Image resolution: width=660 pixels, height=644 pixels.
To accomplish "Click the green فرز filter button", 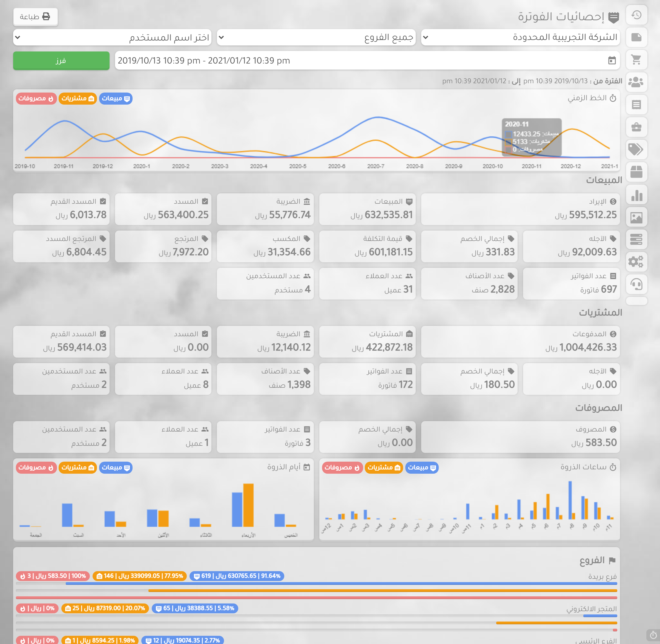I will coord(61,61).
